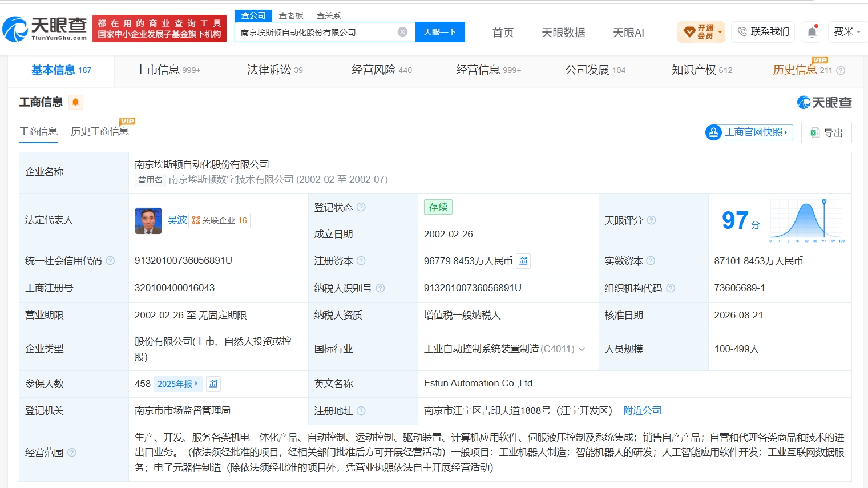Viewport: 868px width, 488px height.
Task: Switch to 公司发展 tab
Action: coord(595,70)
